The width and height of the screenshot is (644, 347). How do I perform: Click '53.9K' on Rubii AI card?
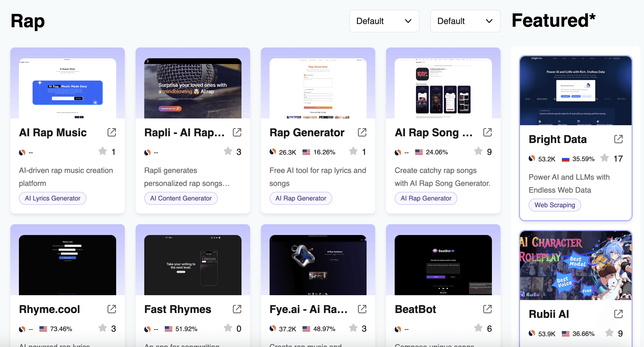click(547, 334)
